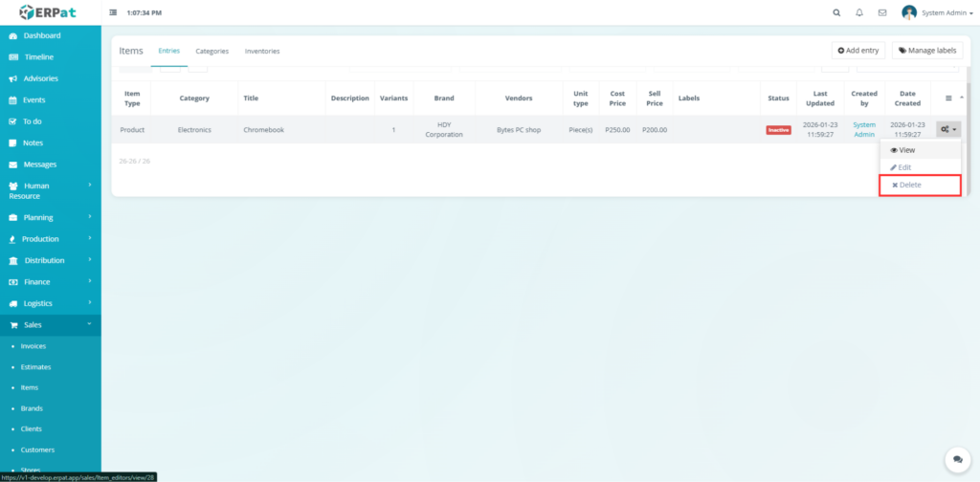This screenshot has height=482, width=980.
Task: Click the column settings icon in table header
Action: click(x=948, y=98)
